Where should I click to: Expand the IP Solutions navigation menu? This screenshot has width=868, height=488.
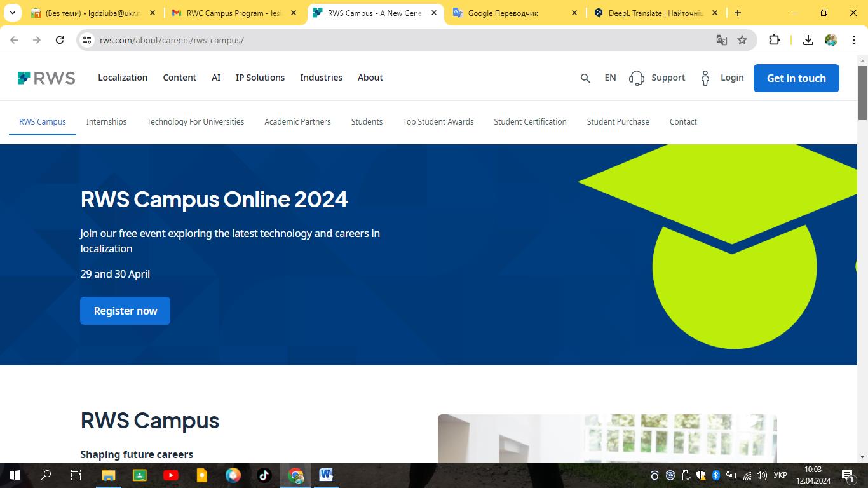tap(260, 78)
